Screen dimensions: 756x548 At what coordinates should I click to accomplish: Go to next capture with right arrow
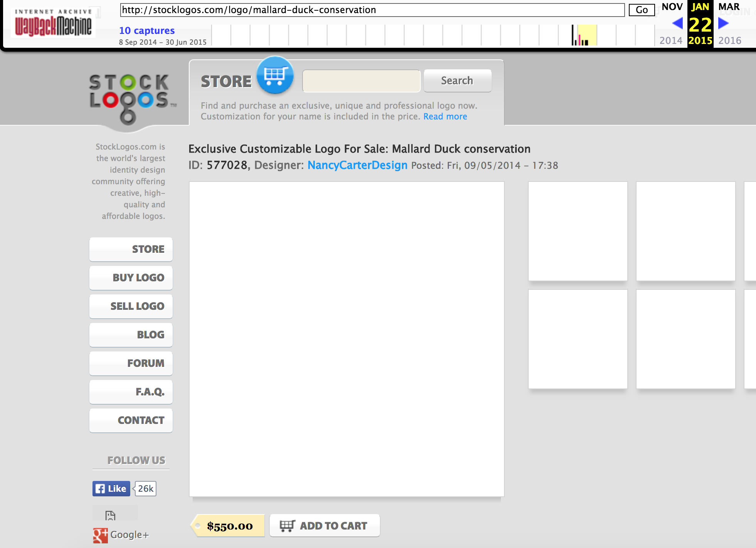point(723,24)
